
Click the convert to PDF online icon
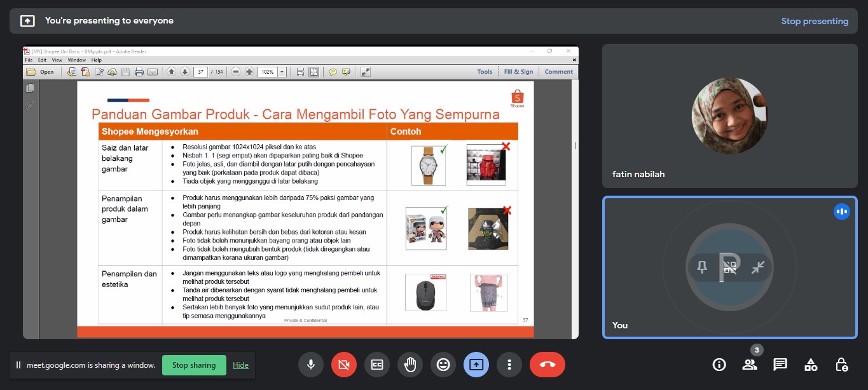point(72,72)
